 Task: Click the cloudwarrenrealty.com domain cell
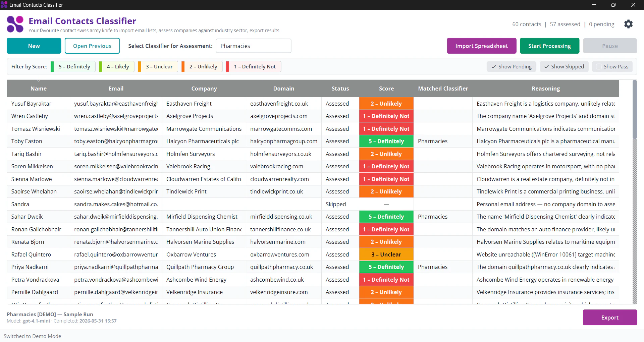coord(284,179)
